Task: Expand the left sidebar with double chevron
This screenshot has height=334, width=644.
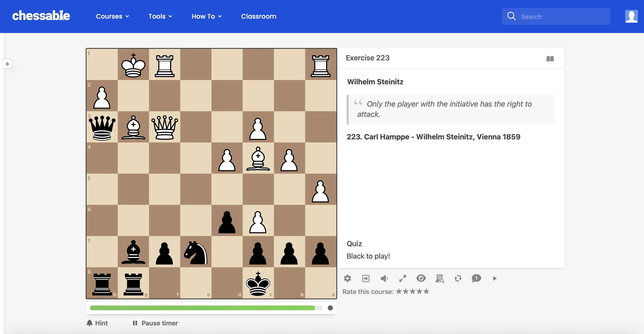Action: coord(7,64)
